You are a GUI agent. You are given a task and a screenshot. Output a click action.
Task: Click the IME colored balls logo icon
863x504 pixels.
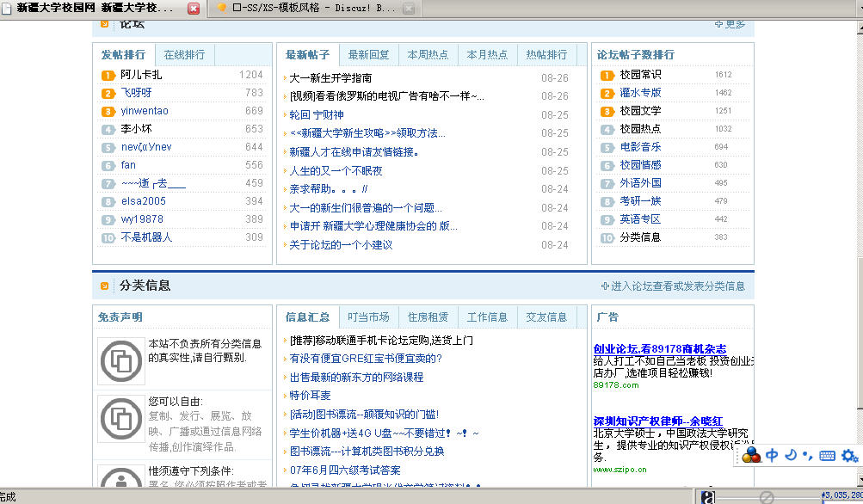[752, 455]
